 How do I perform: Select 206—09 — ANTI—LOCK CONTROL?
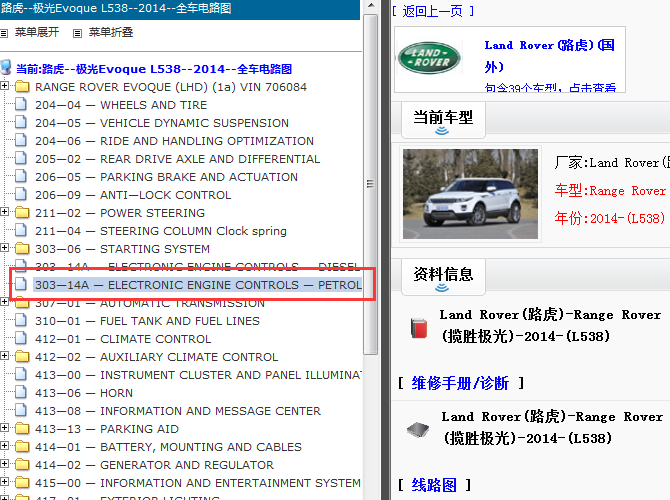(x=133, y=195)
